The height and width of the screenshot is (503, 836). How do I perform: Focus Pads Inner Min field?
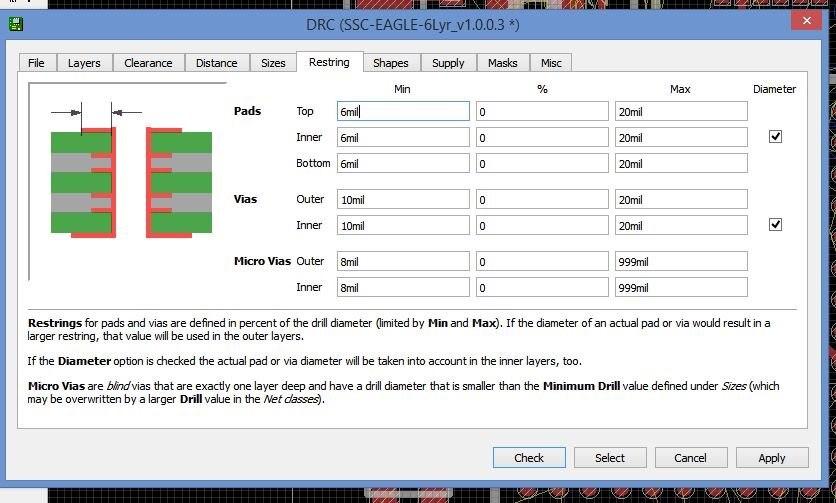[x=403, y=137]
